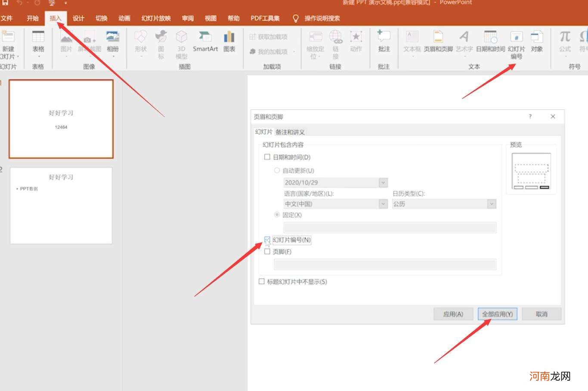Close the Header and Footer dialog
588x391 pixels.
pos(553,117)
